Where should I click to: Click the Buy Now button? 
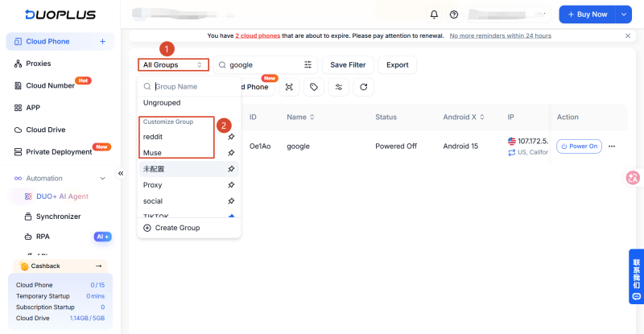click(588, 14)
